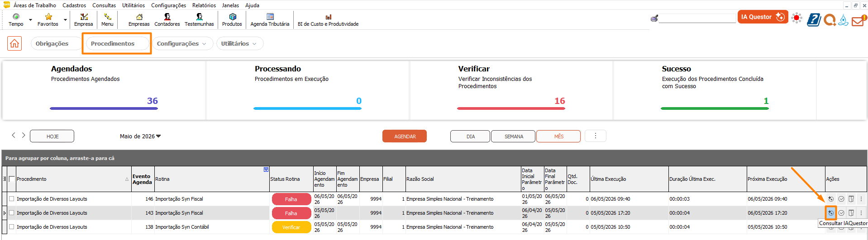Open the Produtos toolbar icon
The height and width of the screenshot is (240, 868).
[x=232, y=19]
